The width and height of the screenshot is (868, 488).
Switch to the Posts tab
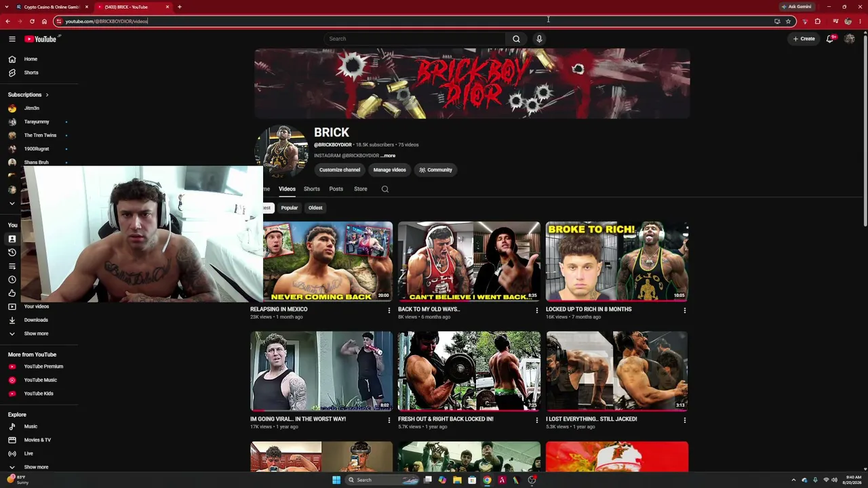(336, 189)
